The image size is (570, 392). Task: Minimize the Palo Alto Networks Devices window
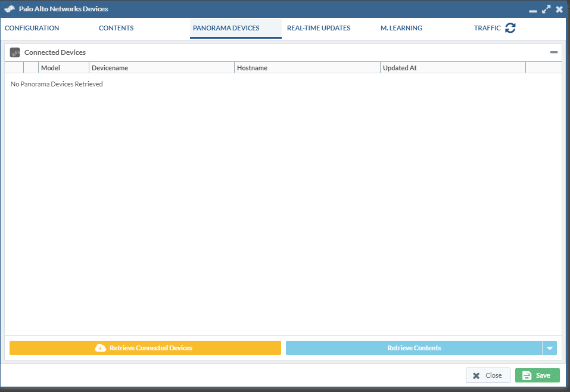(533, 11)
